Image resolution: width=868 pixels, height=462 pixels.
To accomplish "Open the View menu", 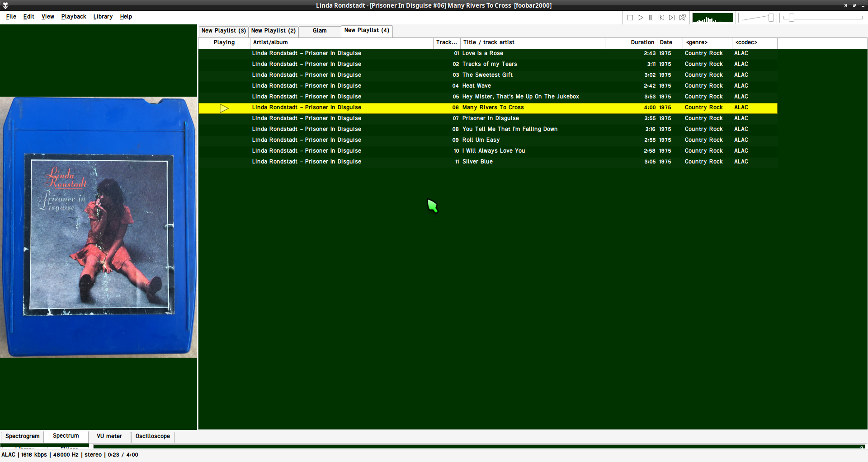I will (x=47, y=17).
